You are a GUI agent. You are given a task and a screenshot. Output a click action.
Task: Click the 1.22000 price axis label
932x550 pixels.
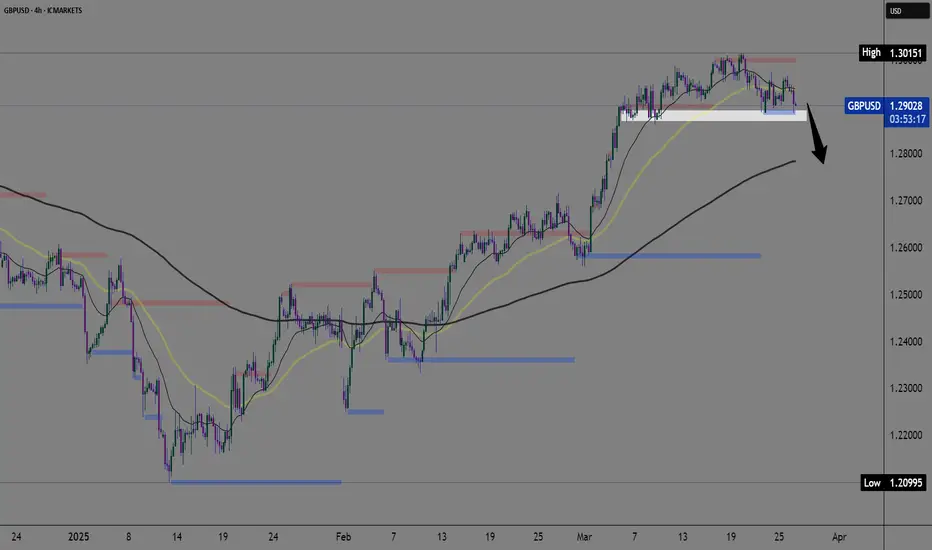tap(906, 435)
